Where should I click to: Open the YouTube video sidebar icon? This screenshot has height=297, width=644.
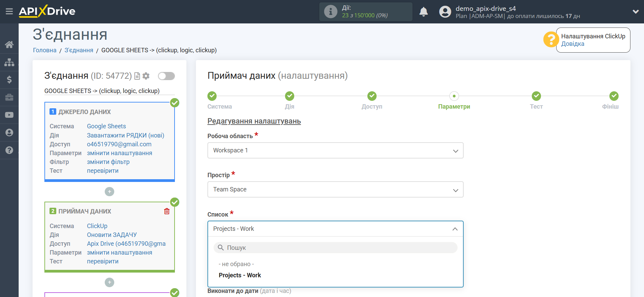(9, 115)
